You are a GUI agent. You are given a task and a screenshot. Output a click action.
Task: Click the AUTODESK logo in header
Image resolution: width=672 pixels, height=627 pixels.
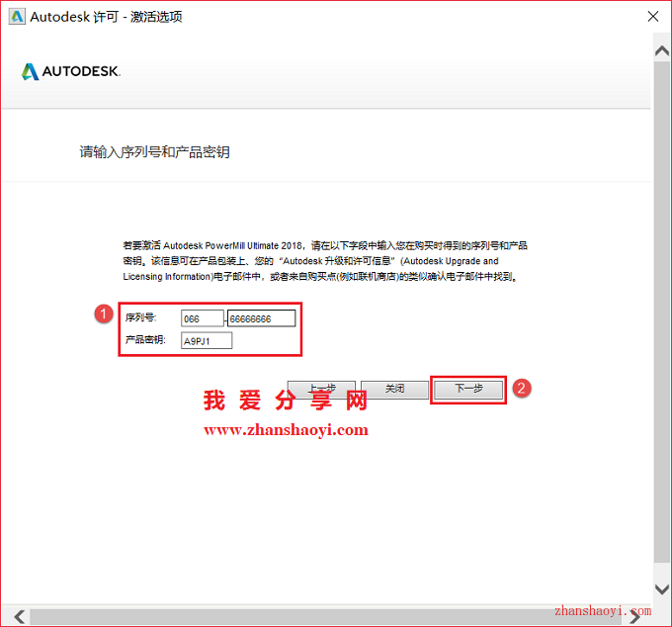click(x=71, y=71)
